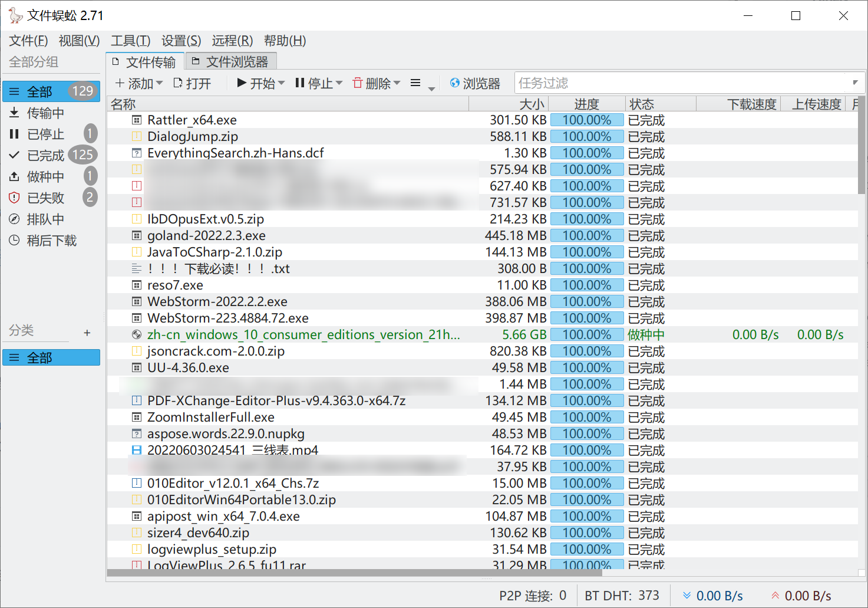Open the 帮助(H) menu
The image size is (868, 608).
tap(285, 41)
